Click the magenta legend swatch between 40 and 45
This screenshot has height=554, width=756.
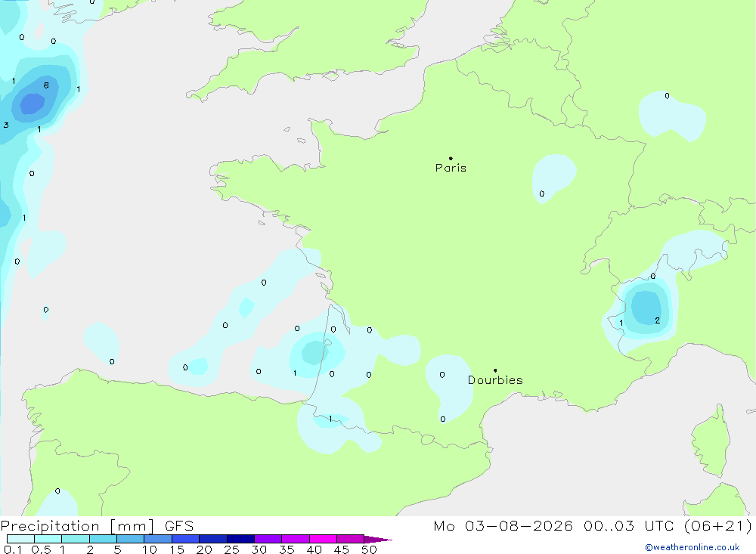pos(323,539)
